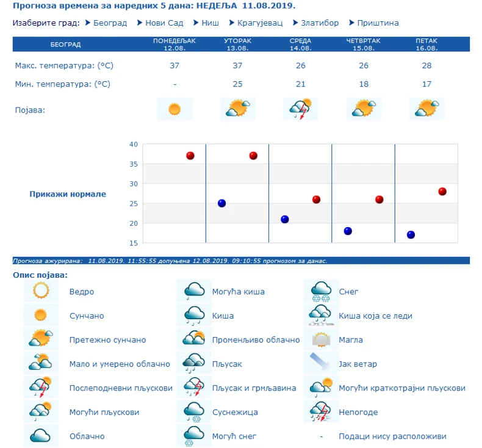This screenshot has width=482, height=448.
Task: Click the red max temperature dot for Monday
Action: (x=190, y=156)
